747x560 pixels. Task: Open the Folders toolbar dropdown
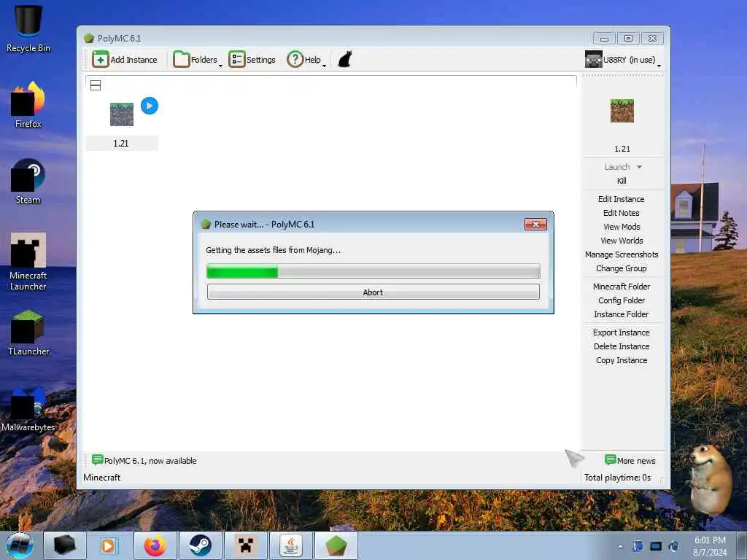(x=197, y=60)
